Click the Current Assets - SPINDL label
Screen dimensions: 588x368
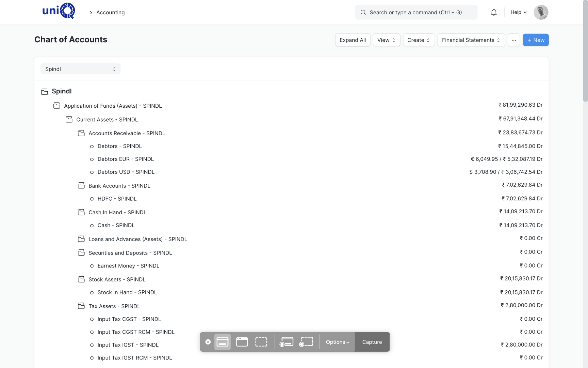click(107, 120)
